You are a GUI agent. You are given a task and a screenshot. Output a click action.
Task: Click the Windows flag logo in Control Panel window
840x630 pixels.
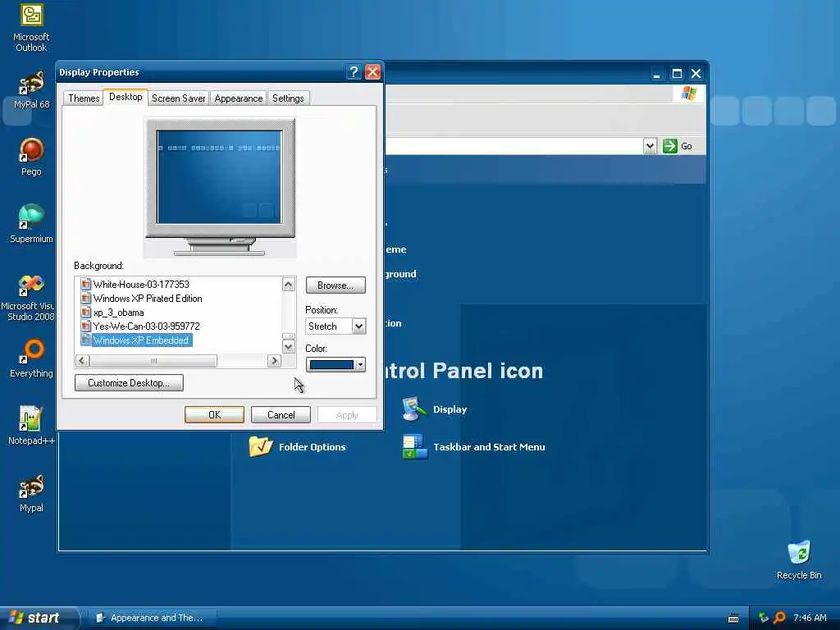pyautogui.click(x=689, y=94)
